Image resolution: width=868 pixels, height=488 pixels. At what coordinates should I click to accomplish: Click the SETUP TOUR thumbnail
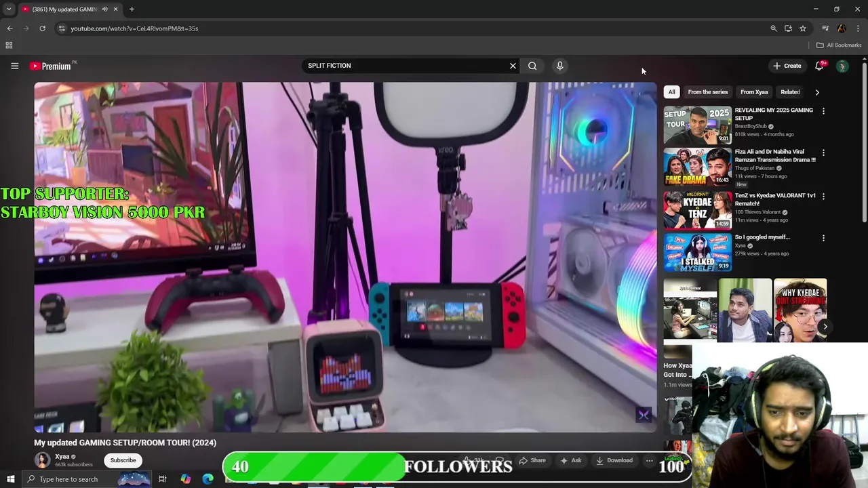point(697,125)
